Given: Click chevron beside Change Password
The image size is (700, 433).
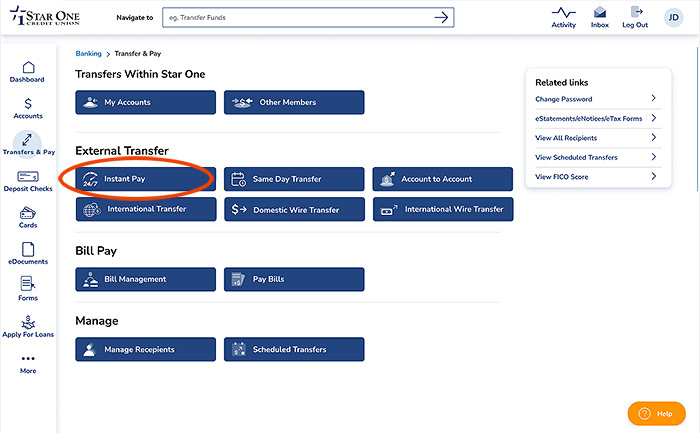Looking at the screenshot, I should [x=654, y=98].
